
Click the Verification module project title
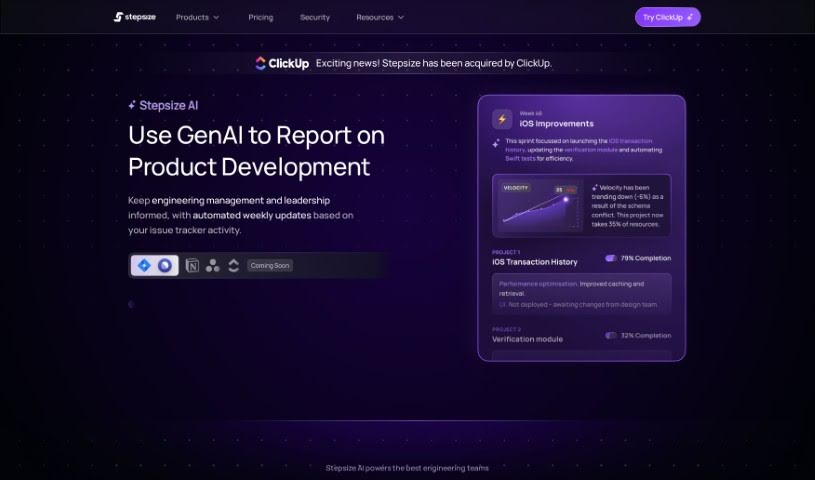coord(527,339)
